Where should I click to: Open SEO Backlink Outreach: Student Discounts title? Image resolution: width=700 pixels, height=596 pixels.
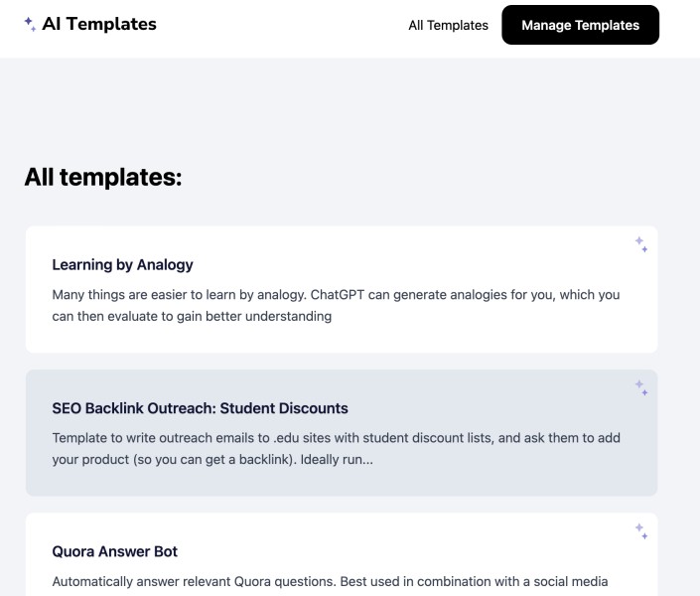pyautogui.click(x=200, y=408)
